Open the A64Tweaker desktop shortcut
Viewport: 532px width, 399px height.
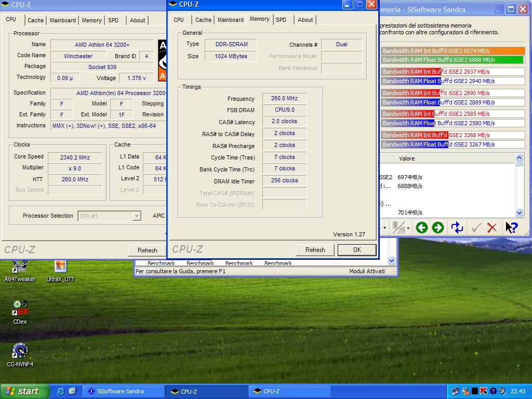(x=20, y=271)
